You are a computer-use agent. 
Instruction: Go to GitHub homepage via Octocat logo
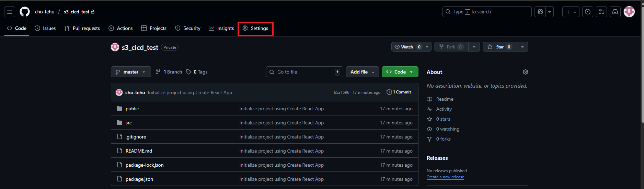point(25,12)
